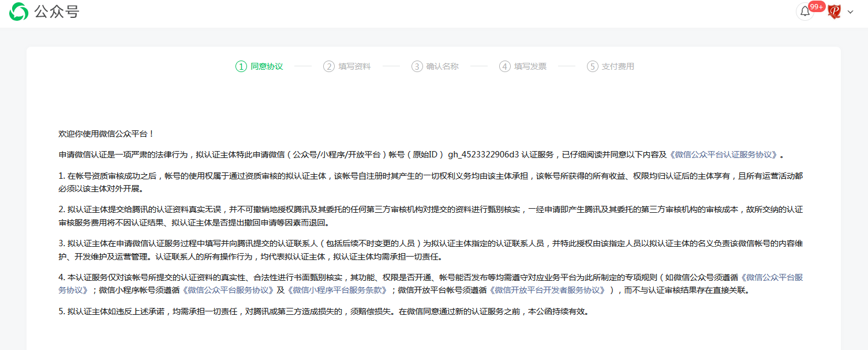Click paragraph 1 about 帐号资质审核成功
Image resolution: width=868 pixels, height=350 pixels.
coord(431,182)
